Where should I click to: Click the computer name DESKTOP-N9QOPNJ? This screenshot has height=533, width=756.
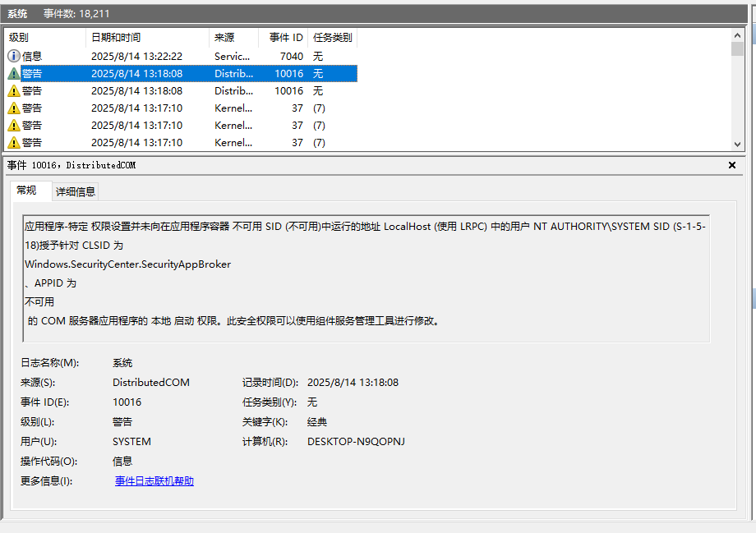point(356,442)
